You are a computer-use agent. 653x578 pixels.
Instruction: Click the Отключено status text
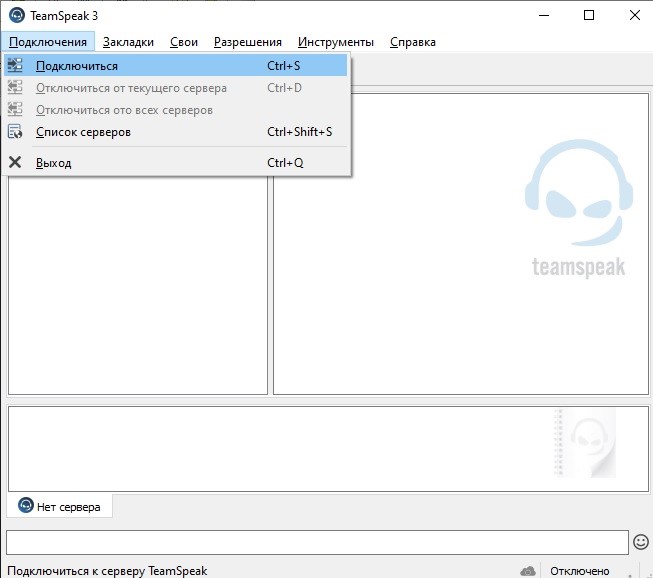(x=579, y=571)
